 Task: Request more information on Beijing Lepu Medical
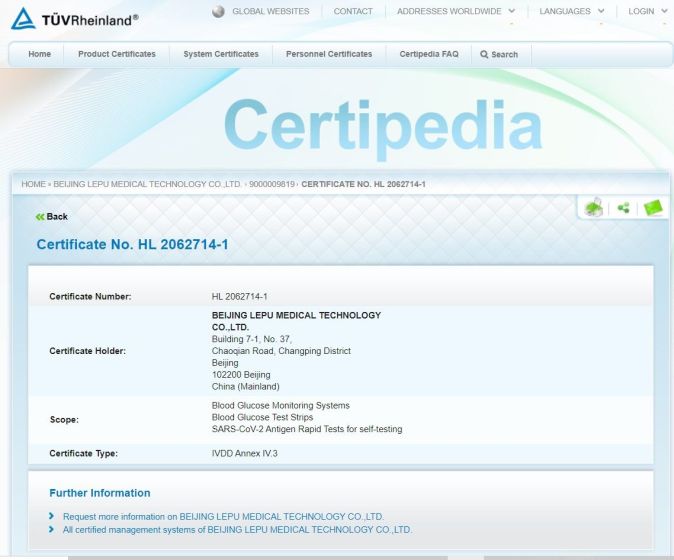click(x=223, y=517)
